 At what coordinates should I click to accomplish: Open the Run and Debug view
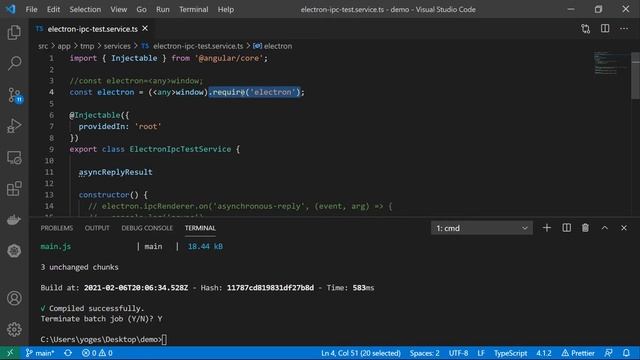click(x=14, y=126)
